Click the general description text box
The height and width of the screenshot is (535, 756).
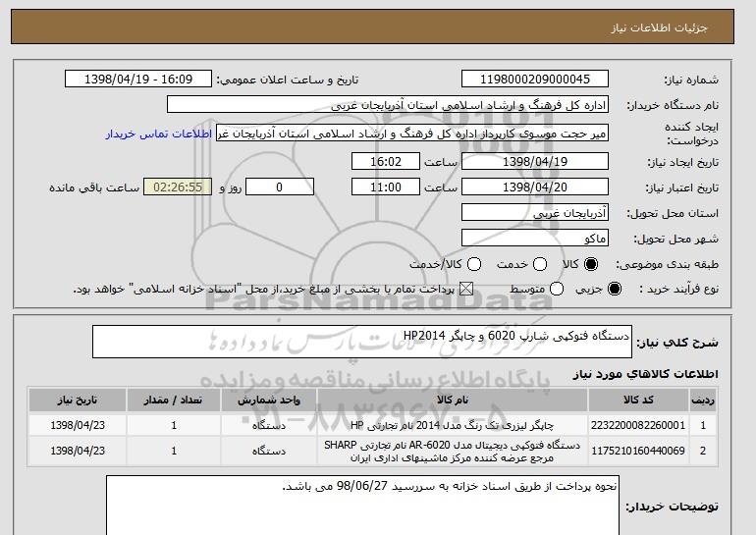pyautogui.click(x=362, y=342)
